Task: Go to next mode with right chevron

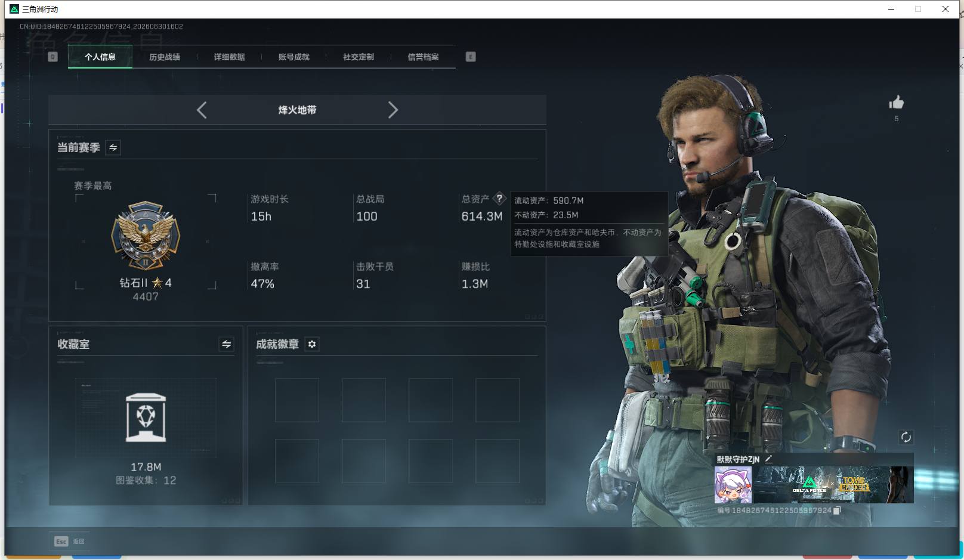Action: point(393,110)
